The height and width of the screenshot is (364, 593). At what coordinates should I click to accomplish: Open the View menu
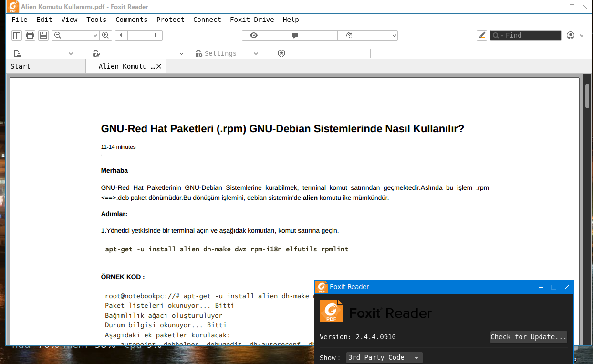(x=69, y=20)
